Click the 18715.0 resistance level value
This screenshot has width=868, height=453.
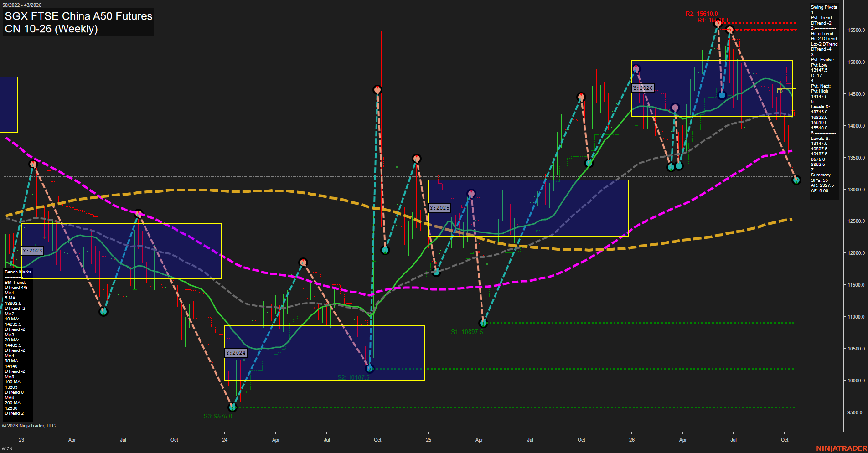pyautogui.click(x=819, y=112)
